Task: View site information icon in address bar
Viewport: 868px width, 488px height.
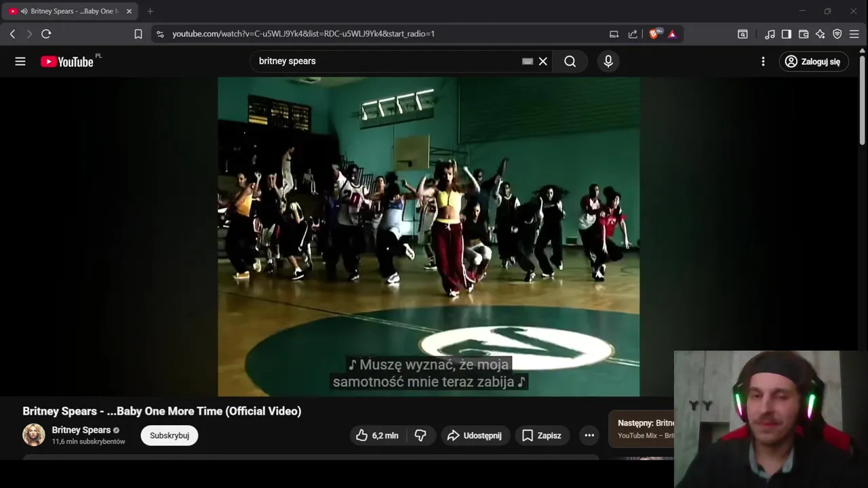Action: click(x=159, y=34)
